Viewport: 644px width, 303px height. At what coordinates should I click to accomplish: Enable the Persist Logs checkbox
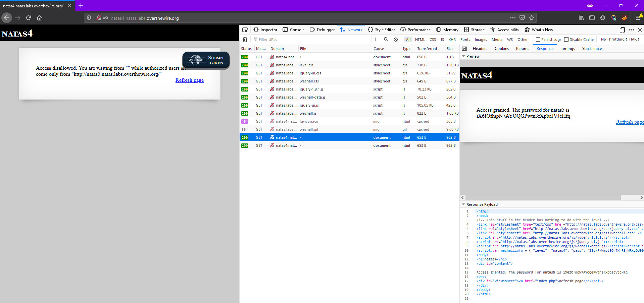pyautogui.click(x=538, y=40)
